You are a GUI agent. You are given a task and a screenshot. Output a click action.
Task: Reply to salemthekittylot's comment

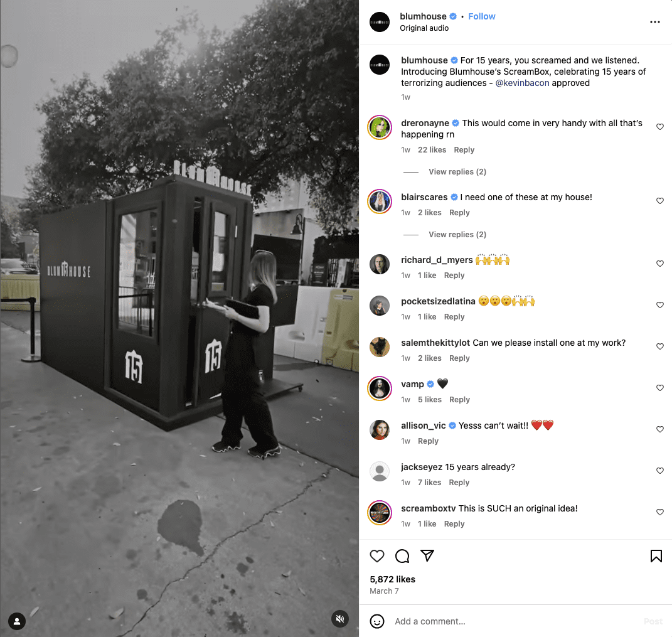click(459, 358)
